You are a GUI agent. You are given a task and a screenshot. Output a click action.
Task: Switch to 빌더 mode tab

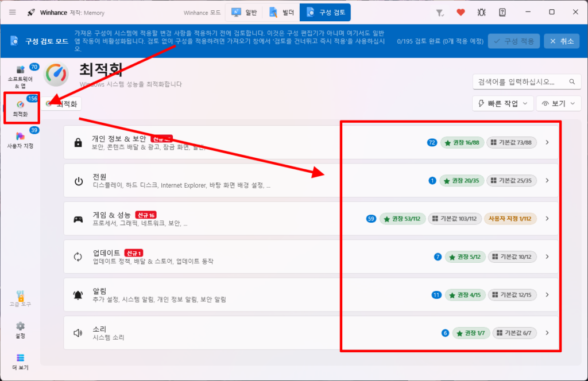click(x=281, y=13)
